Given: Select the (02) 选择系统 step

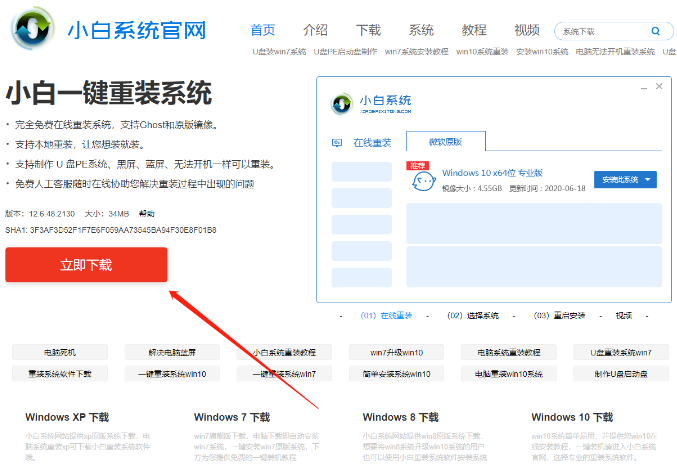Looking at the screenshot, I should tap(473, 316).
